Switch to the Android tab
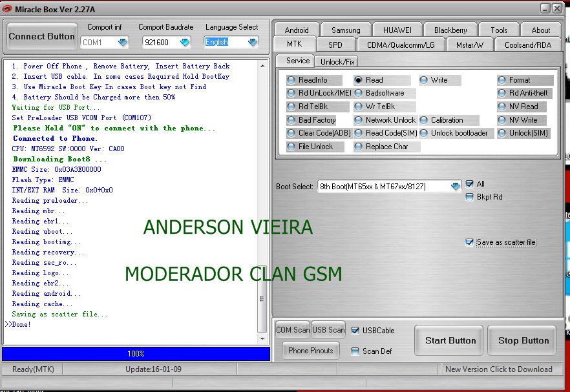Image resolution: width=570 pixels, height=392 pixels. click(x=297, y=30)
